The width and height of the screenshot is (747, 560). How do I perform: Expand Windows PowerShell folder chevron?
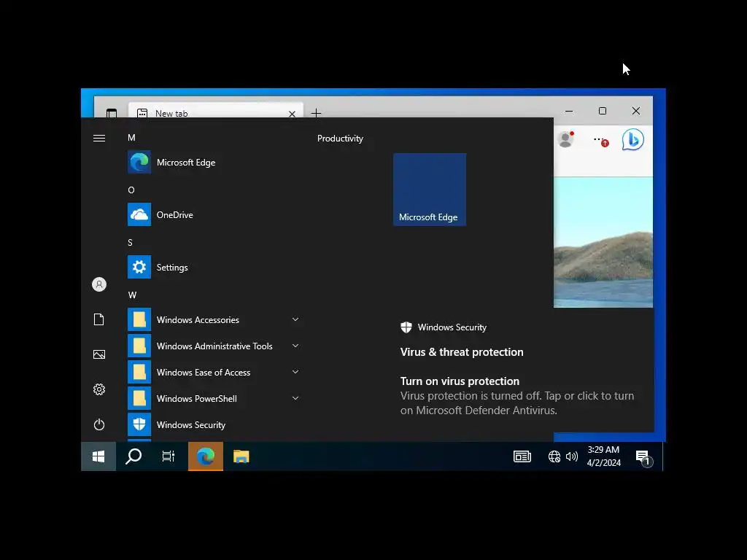[x=295, y=398]
